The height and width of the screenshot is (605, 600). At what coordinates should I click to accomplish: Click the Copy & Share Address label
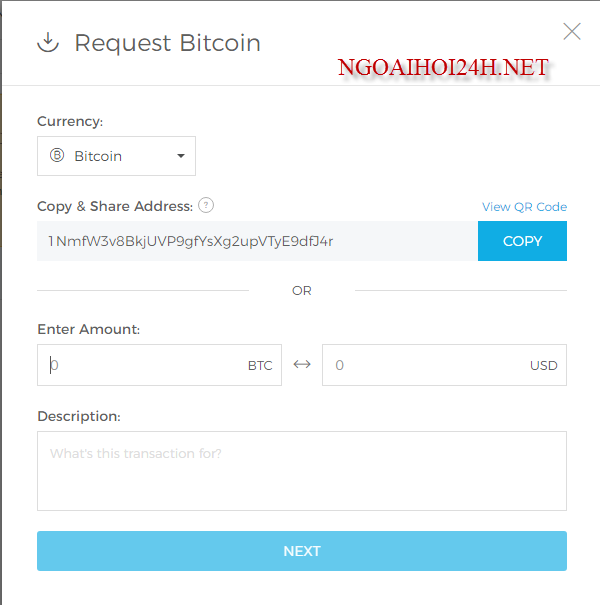114,206
